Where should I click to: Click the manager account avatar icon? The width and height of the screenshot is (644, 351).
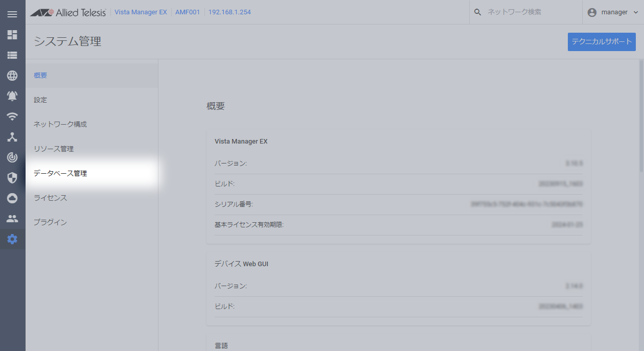point(592,12)
